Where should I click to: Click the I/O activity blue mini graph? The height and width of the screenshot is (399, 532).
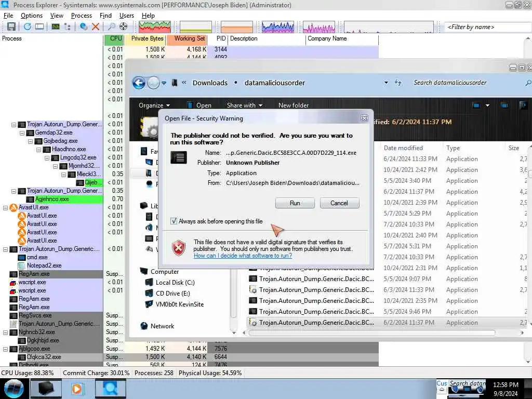pos(278,27)
